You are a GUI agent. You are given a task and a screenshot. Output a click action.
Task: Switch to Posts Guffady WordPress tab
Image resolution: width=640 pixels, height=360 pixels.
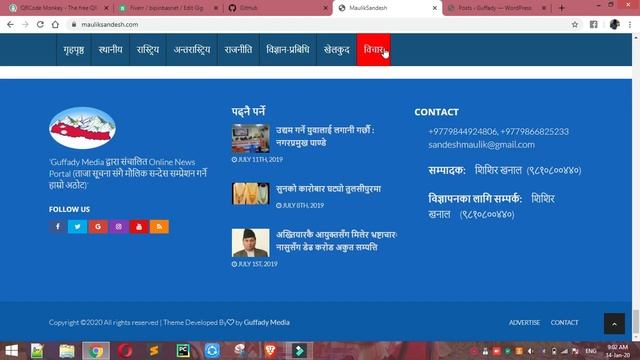496,8
